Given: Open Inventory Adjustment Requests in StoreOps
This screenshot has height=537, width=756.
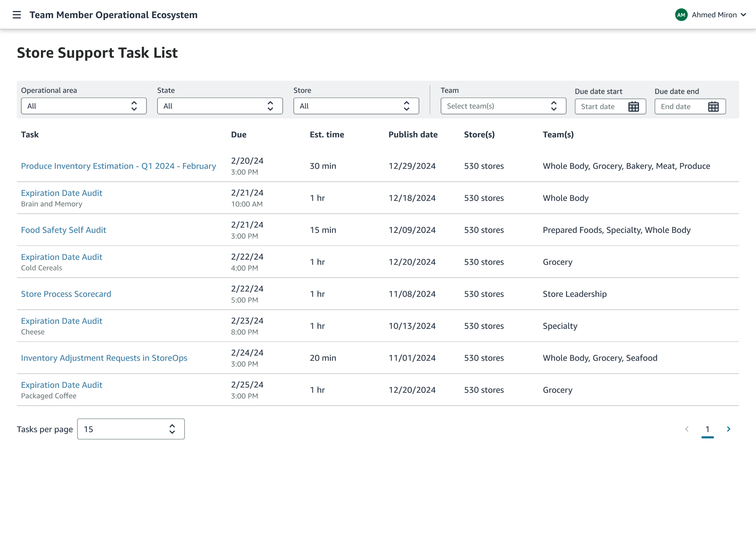Looking at the screenshot, I should [x=104, y=358].
